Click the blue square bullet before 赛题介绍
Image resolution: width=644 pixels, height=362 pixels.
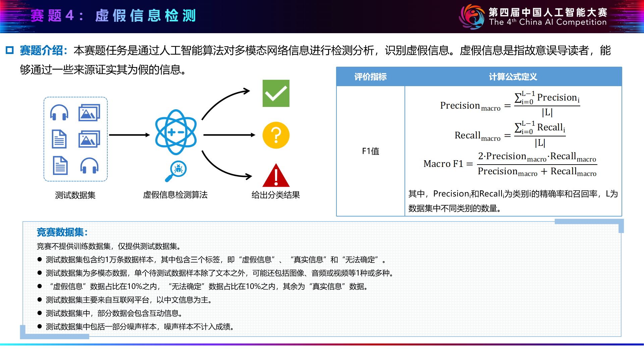click(9, 51)
